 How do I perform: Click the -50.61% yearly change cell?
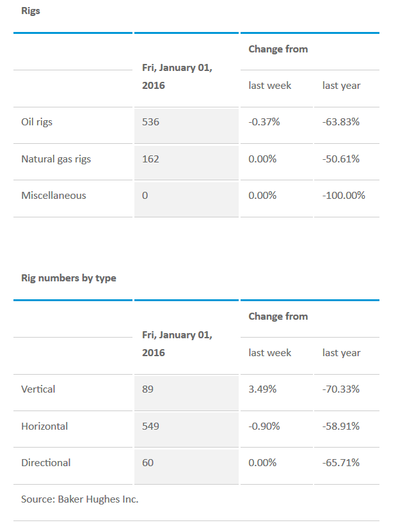coord(340,159)
